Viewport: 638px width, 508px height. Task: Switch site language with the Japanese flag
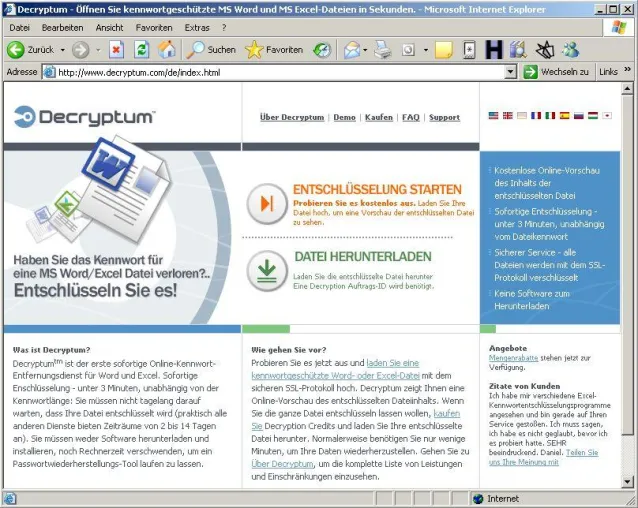[x=607, y=116]
